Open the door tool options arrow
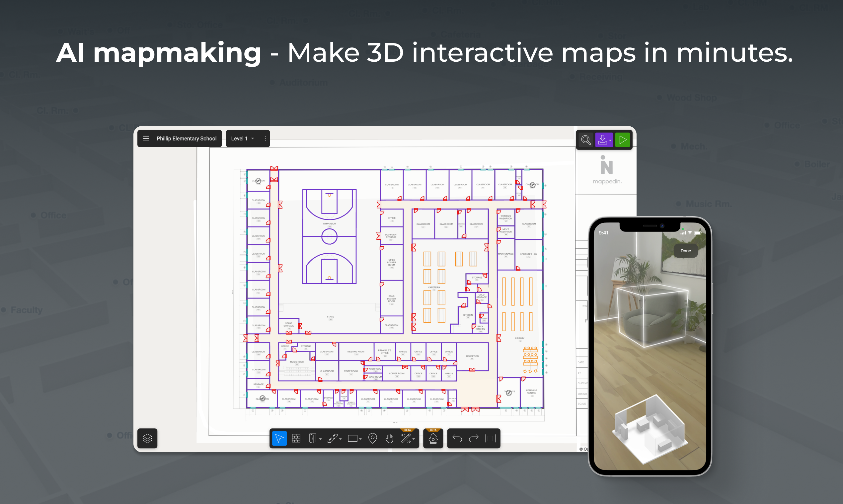843x504 pixels. tap(321, 439)
